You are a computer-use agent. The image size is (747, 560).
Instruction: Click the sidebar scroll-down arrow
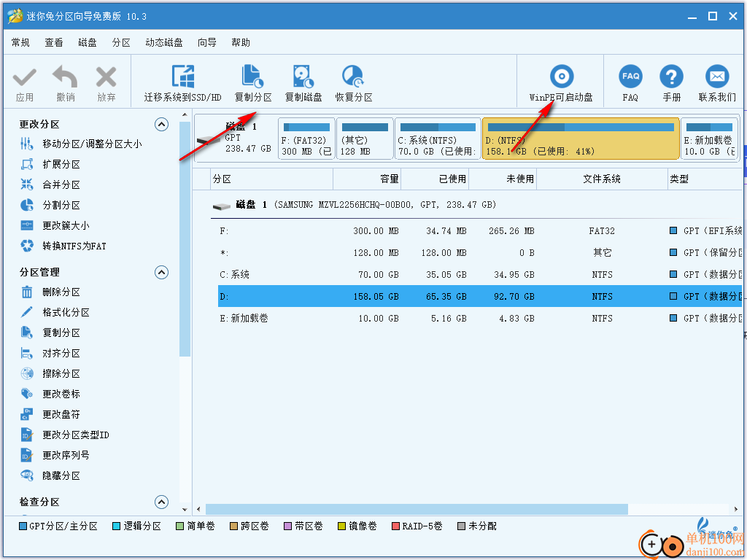tap(185, 510)
